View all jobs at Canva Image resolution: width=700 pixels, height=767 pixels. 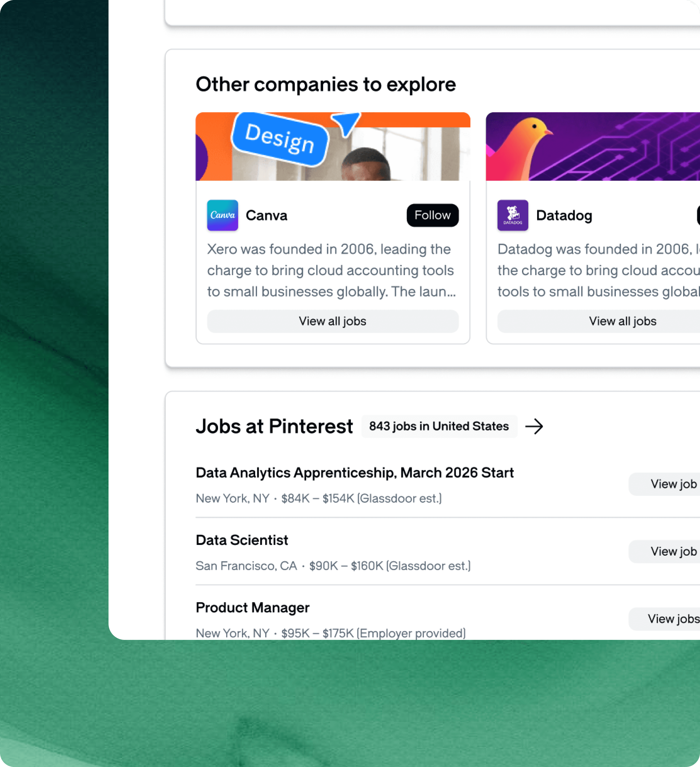point(332,321)
